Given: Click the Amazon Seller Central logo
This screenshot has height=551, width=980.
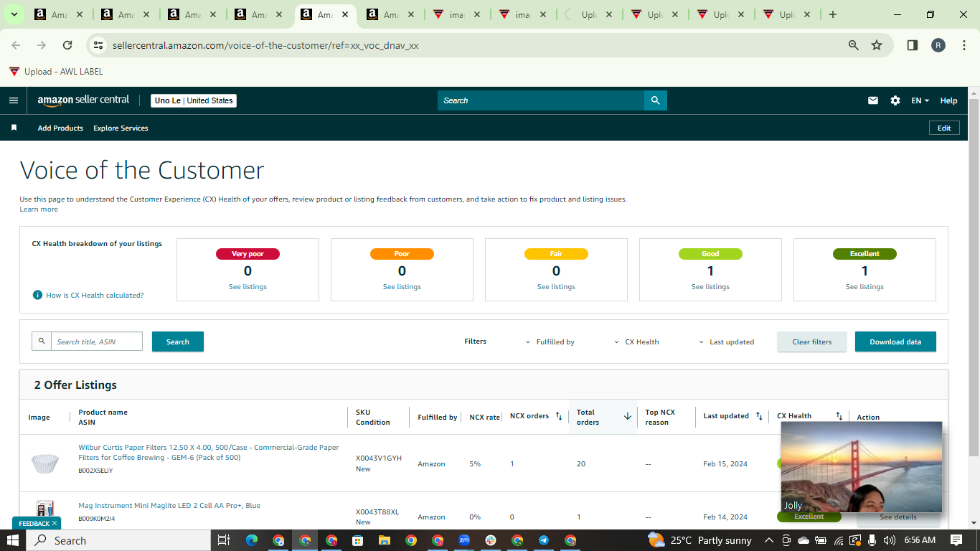Looking at the screenshot, I should [84, 100].
